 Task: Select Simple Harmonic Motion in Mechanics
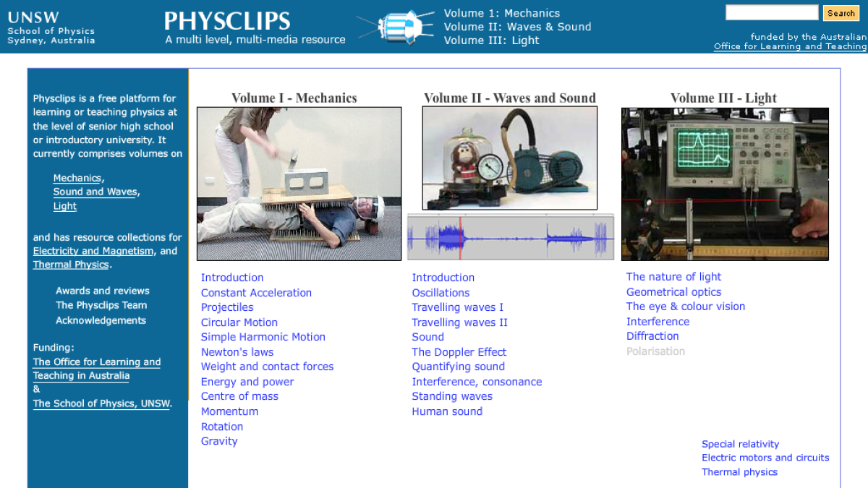point(263,337)
